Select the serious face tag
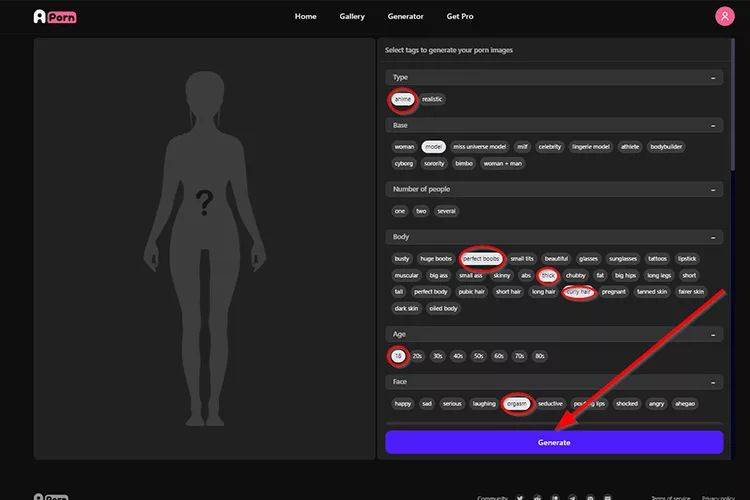The height and width of the screenshot is (500, 750). point(452,404)
